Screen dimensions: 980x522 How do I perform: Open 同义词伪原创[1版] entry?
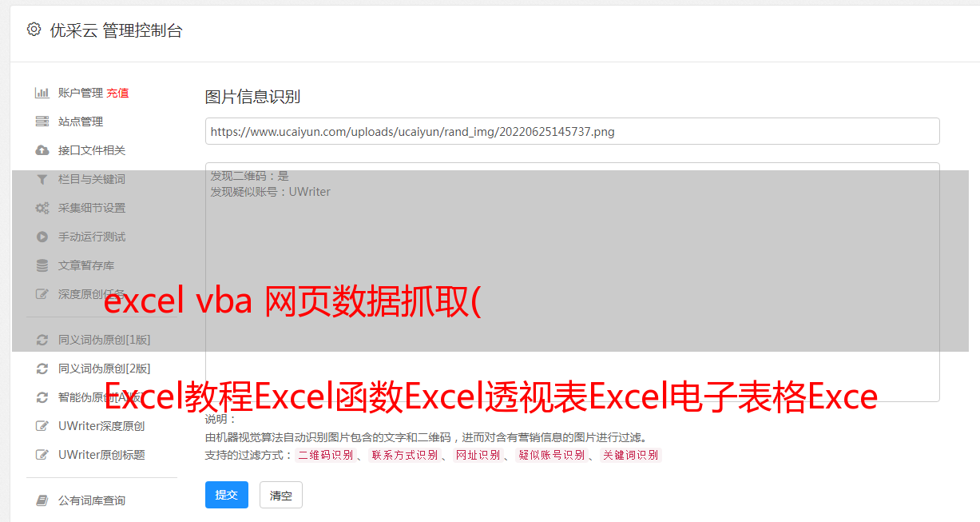pyautogui.click(x=105, y=340)
